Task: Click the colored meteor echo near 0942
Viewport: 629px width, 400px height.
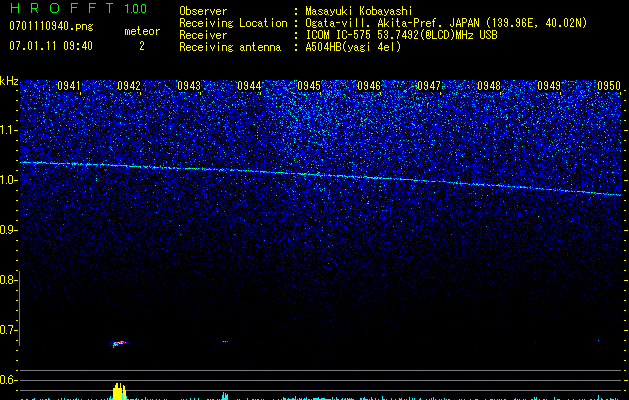Action: pyautogui.click(x=119, y=343)
